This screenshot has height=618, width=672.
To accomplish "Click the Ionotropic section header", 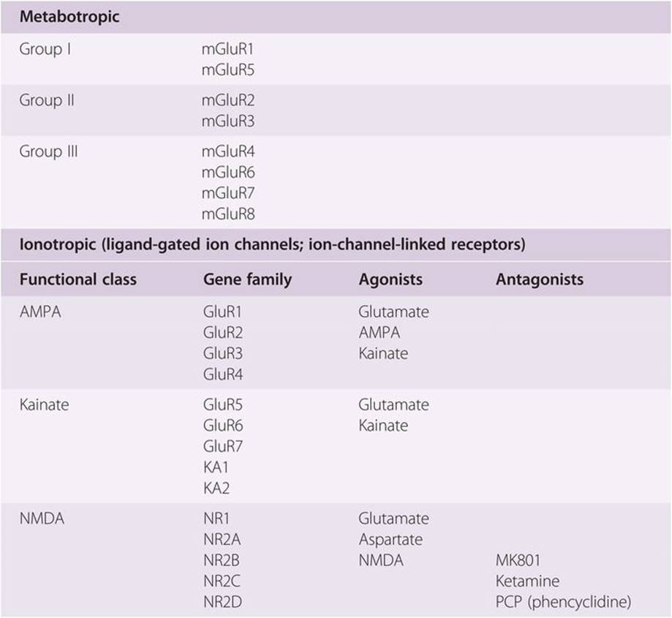I will pyautogui.click(x=272, y=245).
